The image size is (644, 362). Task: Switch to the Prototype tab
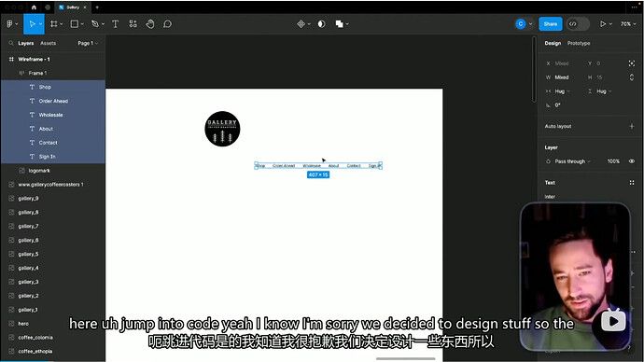point(579,43)
